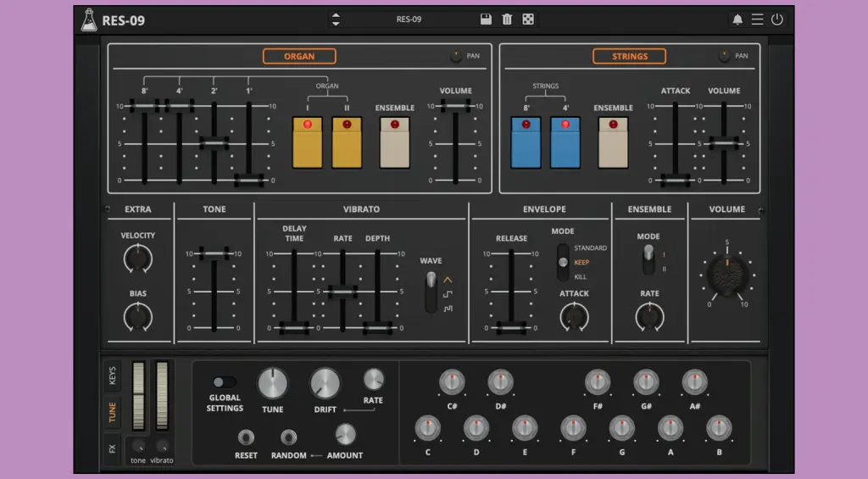Click the power icon in top bar
This screenshot has width=868, height=479.
point(777,19)
